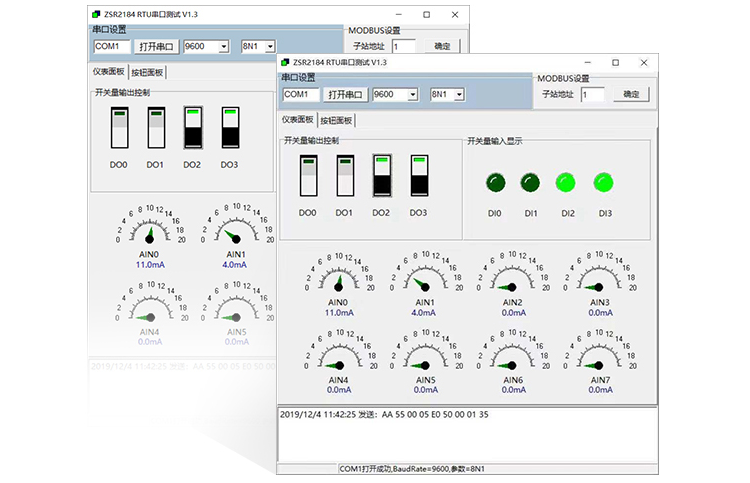Switch to 按钮面板 tab in front window

(x=336, y=121)
